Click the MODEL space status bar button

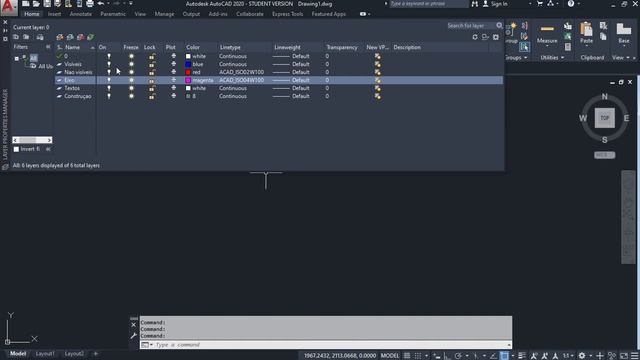point(390,356)
